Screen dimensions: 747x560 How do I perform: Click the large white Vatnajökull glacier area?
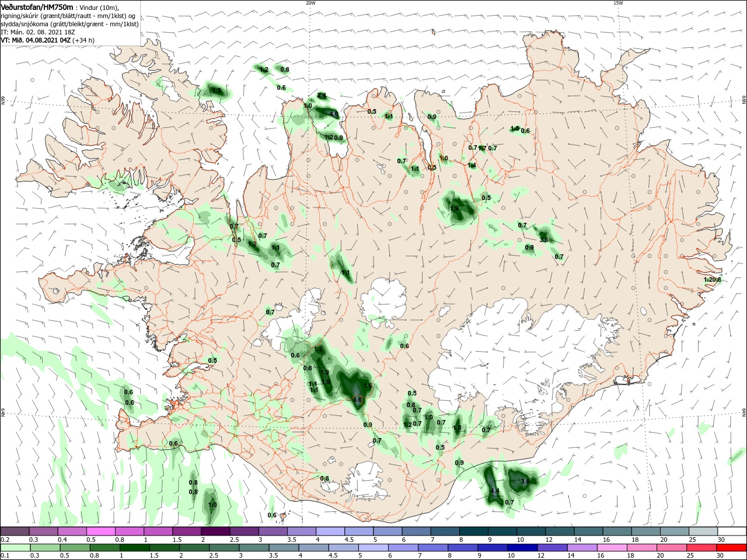(x=519, y=356)
